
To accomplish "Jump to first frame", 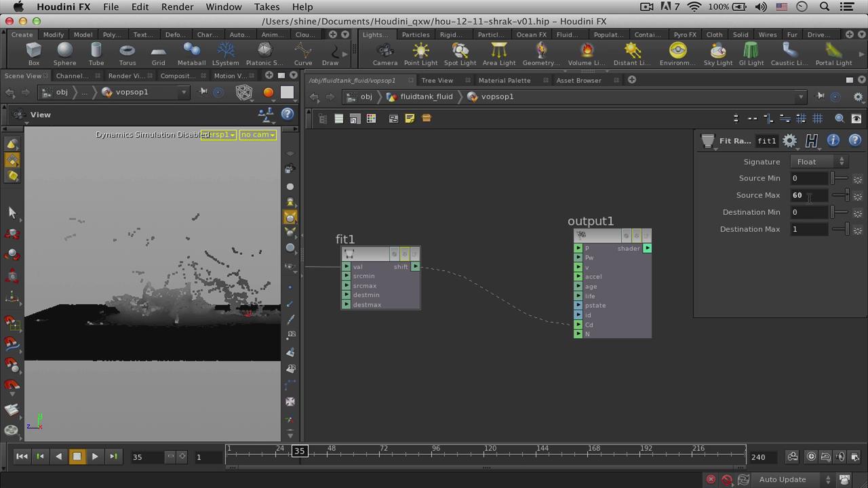I will [22, 457].
